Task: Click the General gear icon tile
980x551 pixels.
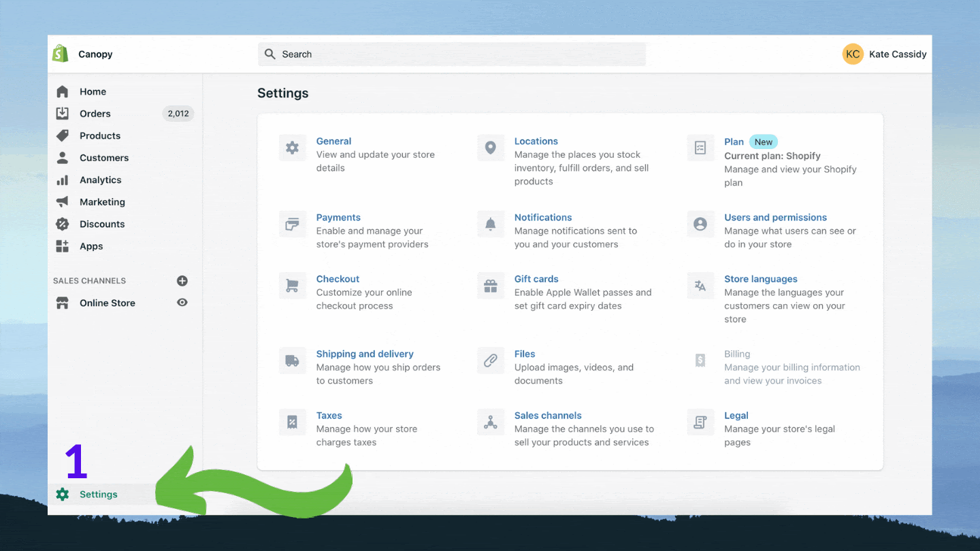Action: click(292, 148)
